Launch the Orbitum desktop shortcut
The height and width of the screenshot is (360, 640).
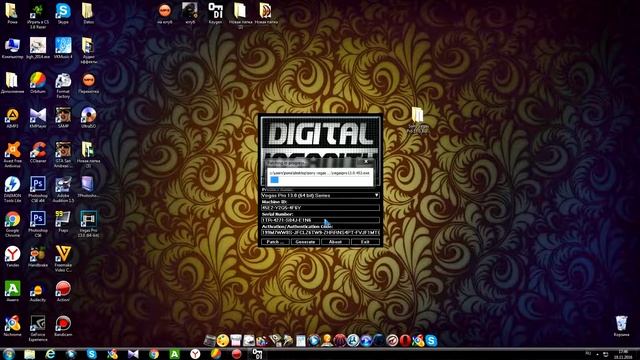point(38,83)
